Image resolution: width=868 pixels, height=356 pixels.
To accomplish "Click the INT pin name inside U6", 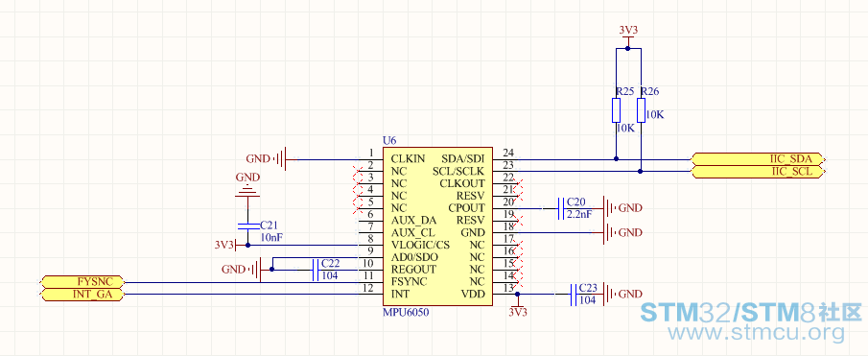I will 400,294.
